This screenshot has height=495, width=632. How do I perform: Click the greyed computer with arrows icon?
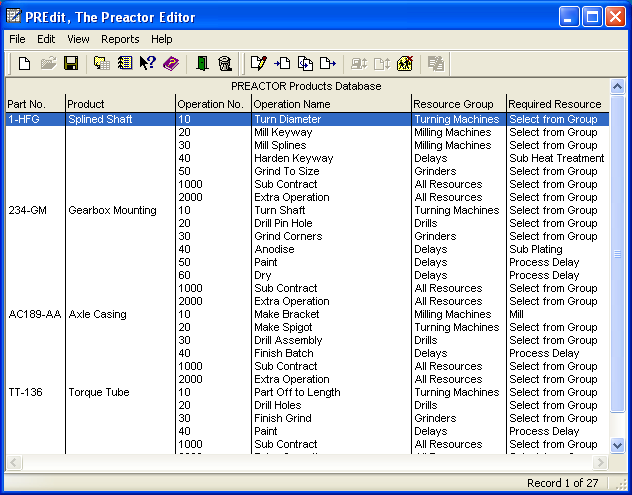[358, 63]
